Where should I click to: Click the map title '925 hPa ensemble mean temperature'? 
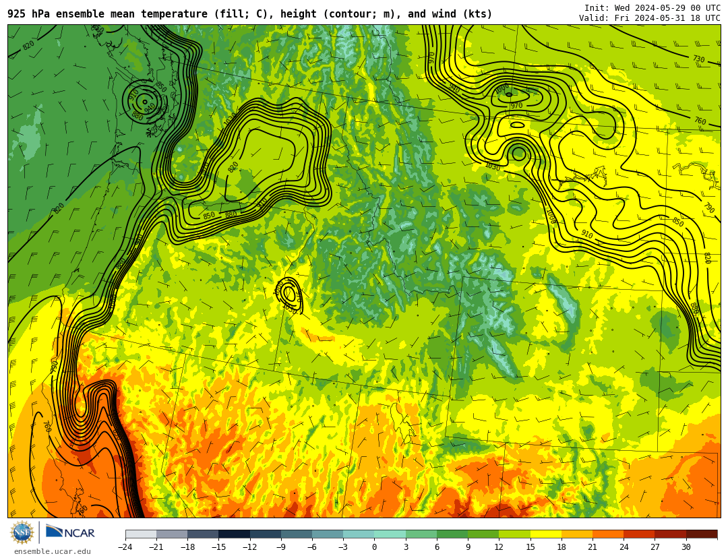pos(109,14)
